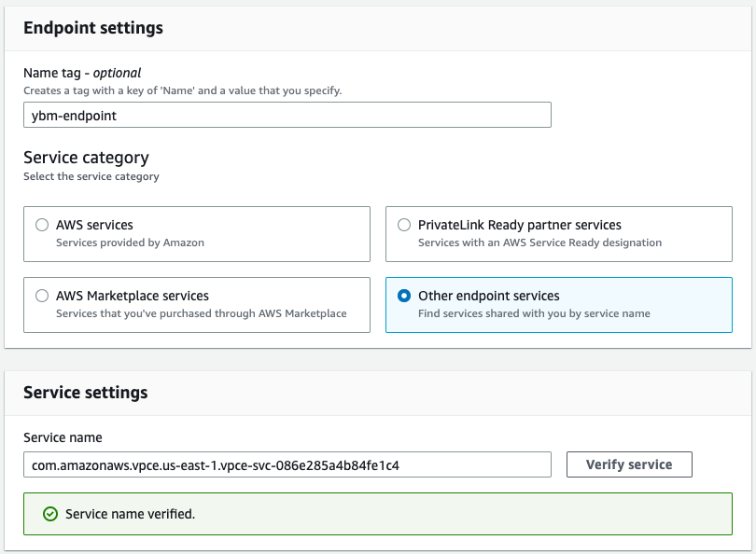Viewport: 756px width, 554px height.
Task: Select the AWS services radio button
Action: 41,225
